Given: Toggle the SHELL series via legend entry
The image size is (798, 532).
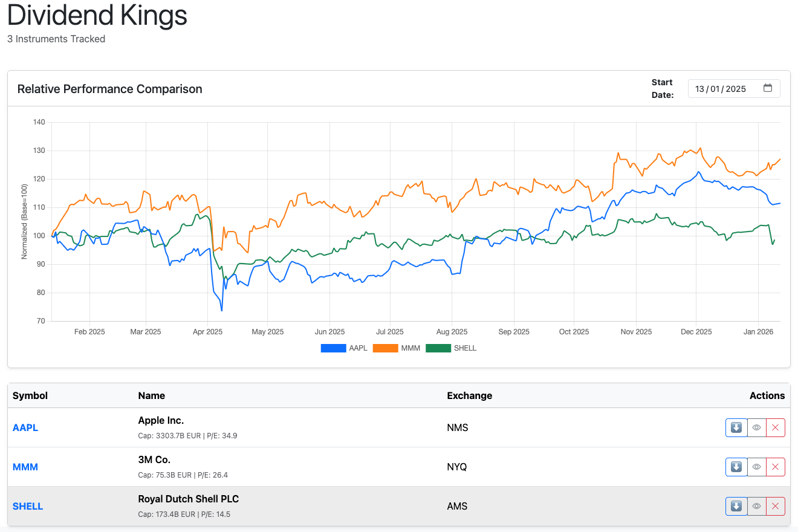Looking at the screenshot, I should coord(466,348).
